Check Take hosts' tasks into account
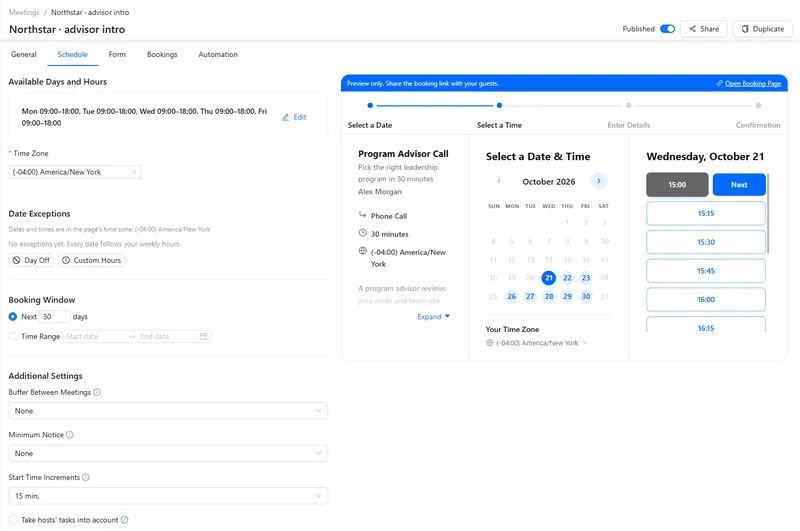 click(x=13, y=520)
